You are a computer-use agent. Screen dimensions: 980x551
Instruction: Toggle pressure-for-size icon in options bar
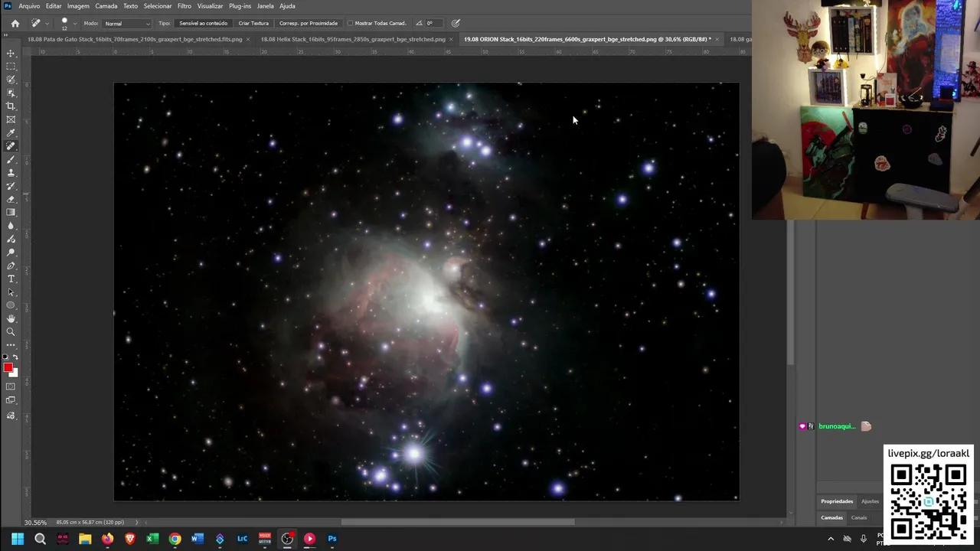pos(456,23)
